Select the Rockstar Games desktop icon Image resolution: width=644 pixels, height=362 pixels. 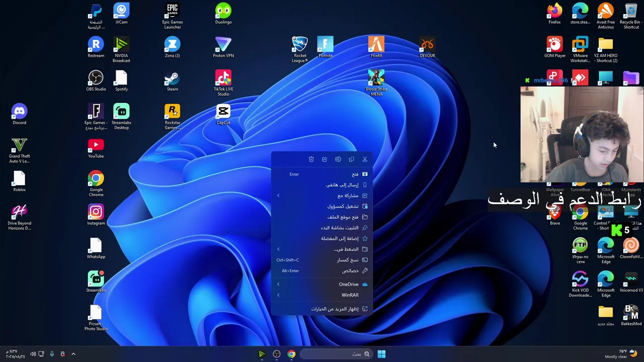coord(172,117)
